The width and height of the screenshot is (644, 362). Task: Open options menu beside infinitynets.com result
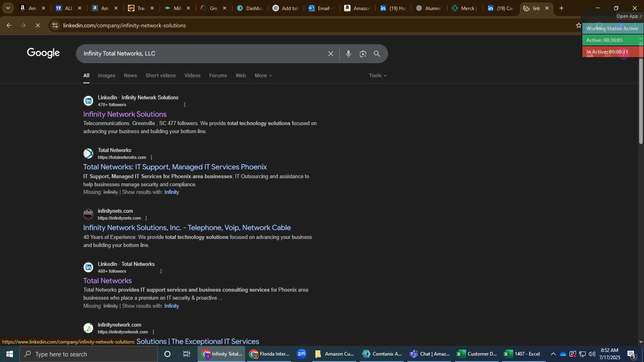pyautogui.click(x=146, y=218)
